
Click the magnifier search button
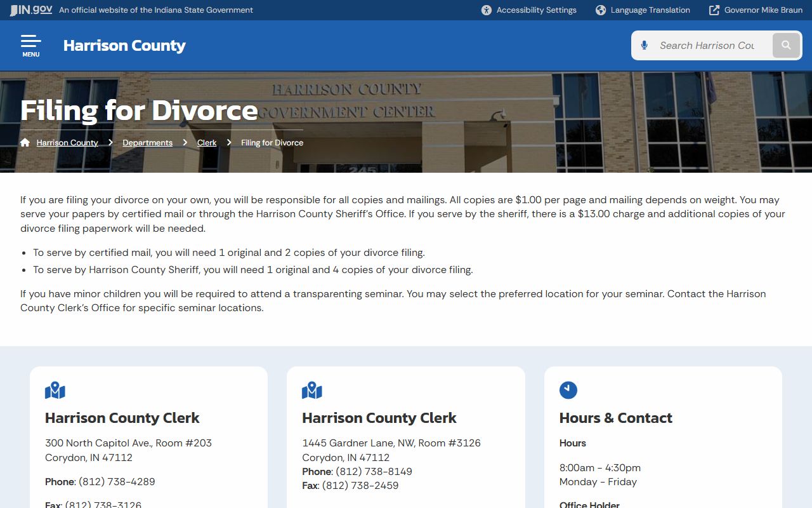point(786,45)
